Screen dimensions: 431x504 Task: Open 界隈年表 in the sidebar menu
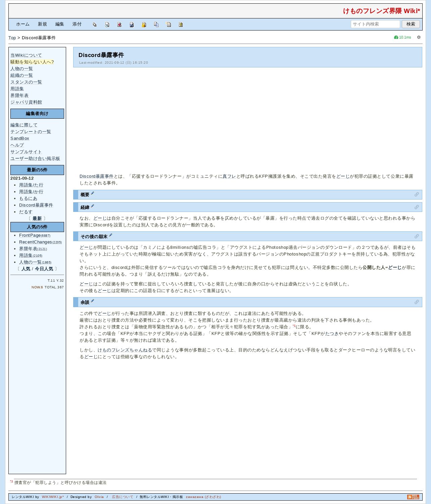coord(19,96)
